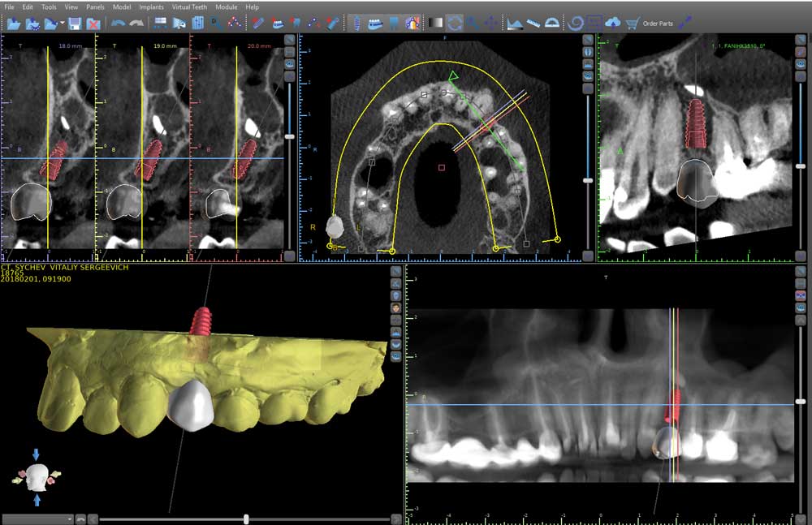Click the Undo arrow in the toolbar
Screen dimensions: 812x525
pyautogui.click(x=119, y=24)
